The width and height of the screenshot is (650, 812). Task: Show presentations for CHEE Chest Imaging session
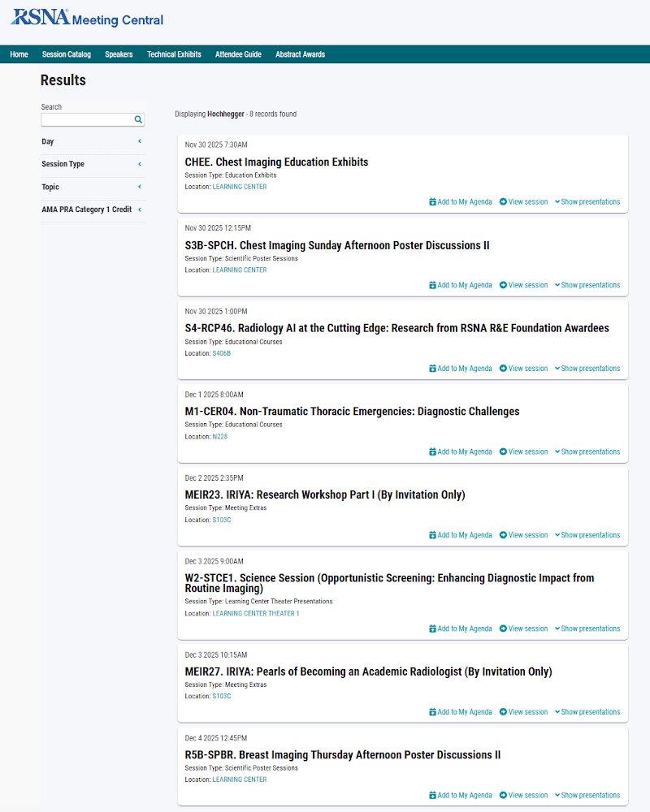pyautogui.click(x=587, y=202)
